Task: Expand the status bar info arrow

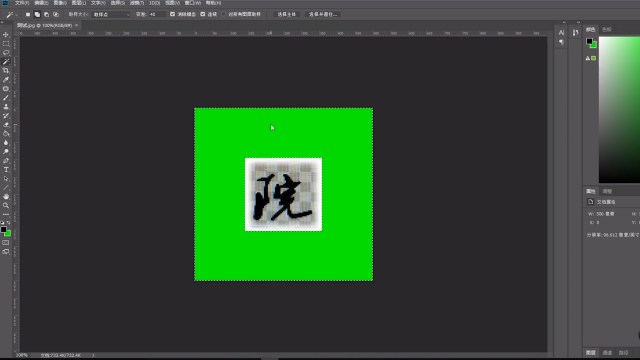Action: point(93,356)
